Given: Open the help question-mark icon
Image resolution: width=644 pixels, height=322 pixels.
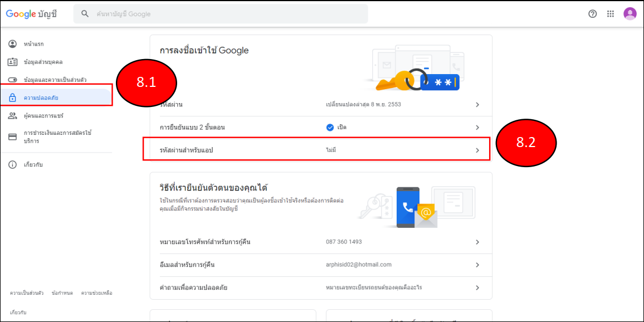Looking at the screenshot, I should [592, 13].
